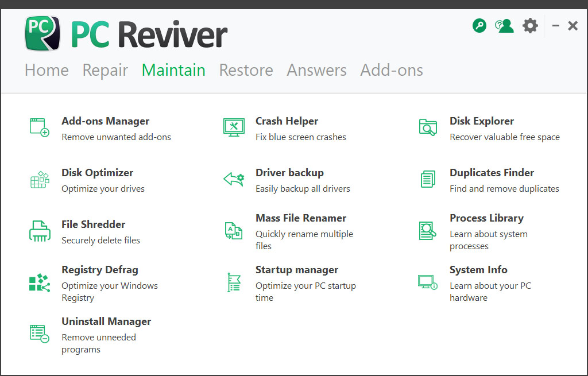Select the System Info icon
The height and width of the screenshot is (376, 588).
pos(427,282)
